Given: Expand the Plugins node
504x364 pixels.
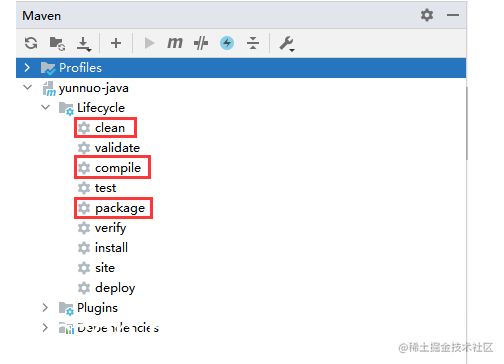Looking at the screenshot, I should 45,307.
